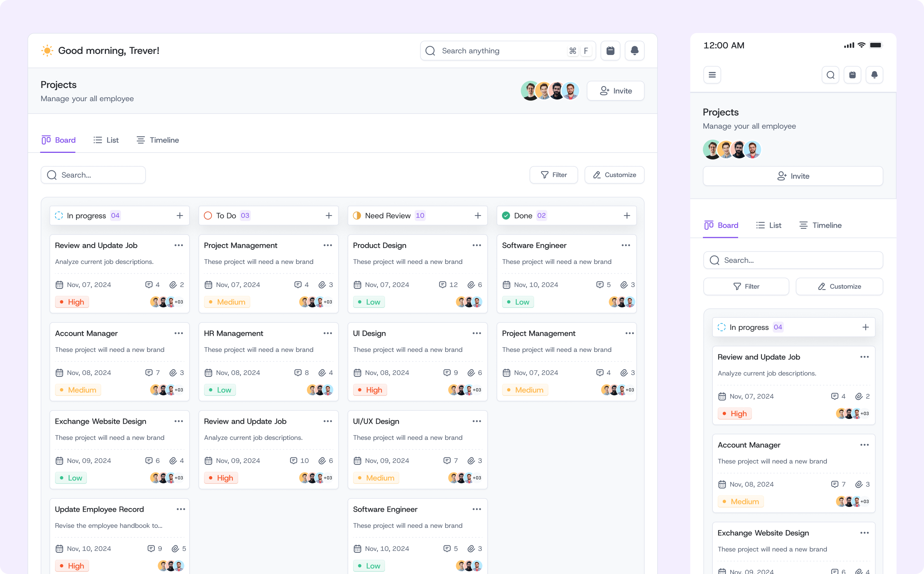924x574 pixels.
Task: Open three-dot menu on HR Management card
Action: (327, 333)
